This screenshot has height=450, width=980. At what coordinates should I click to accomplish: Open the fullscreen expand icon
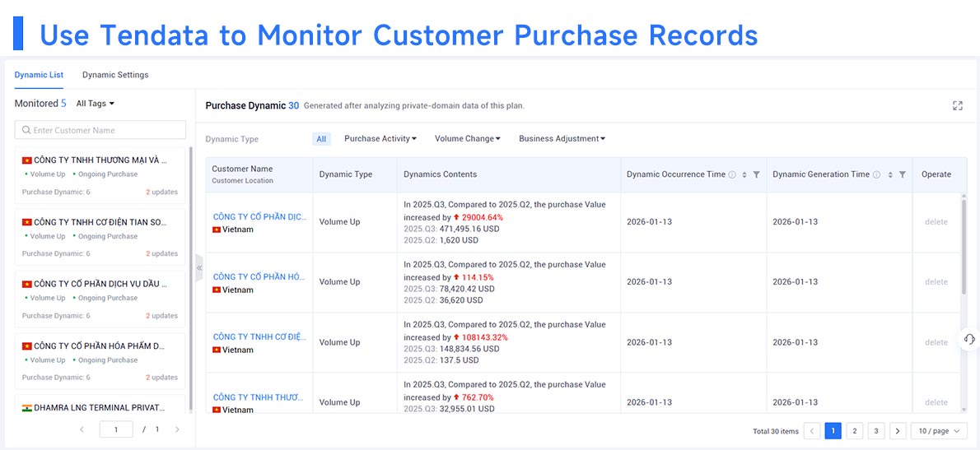(957, 105)
